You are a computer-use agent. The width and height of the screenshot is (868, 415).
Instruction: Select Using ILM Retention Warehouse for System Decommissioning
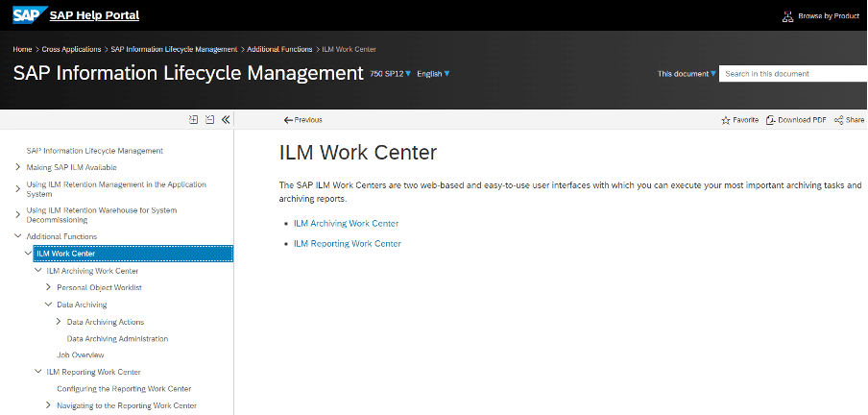pos(102,215)
